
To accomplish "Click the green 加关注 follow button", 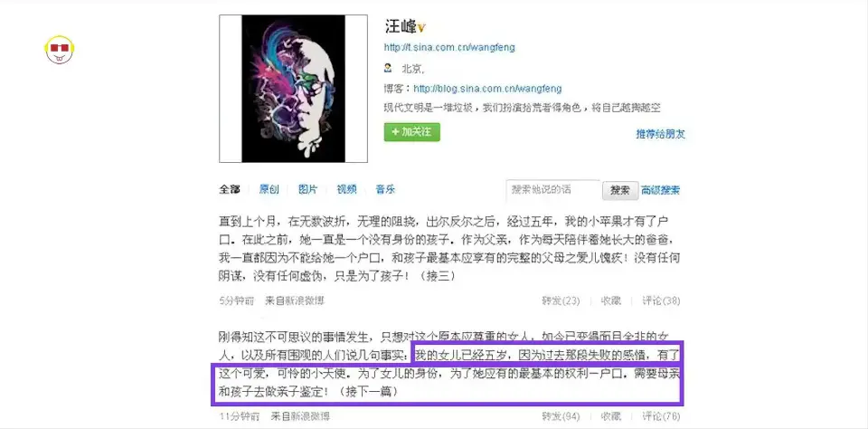I will [412, 132].
